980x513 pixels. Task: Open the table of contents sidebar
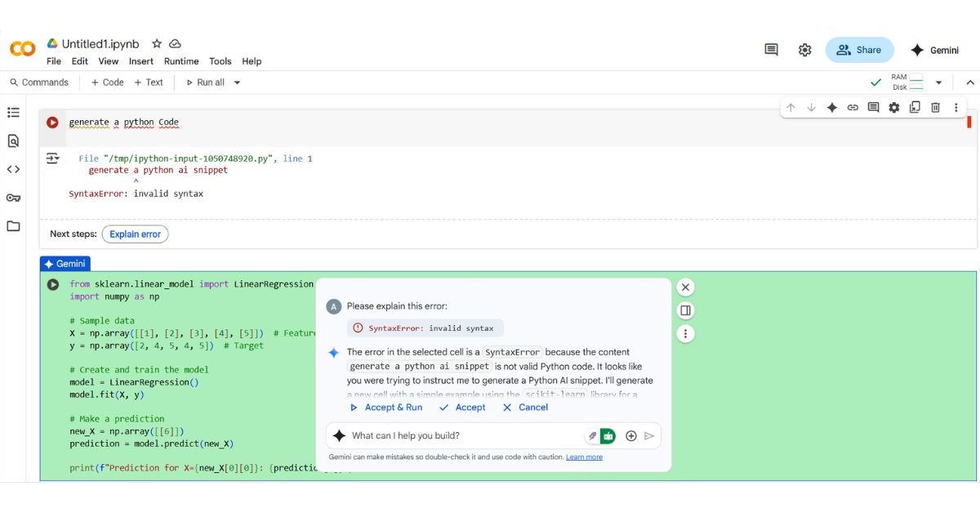(x=13, y=113)
